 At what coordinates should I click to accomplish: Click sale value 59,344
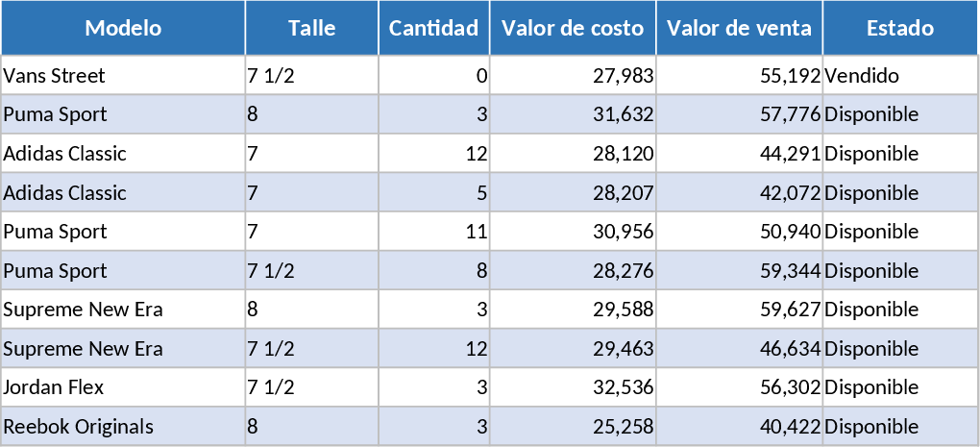[x=790, y=271]
